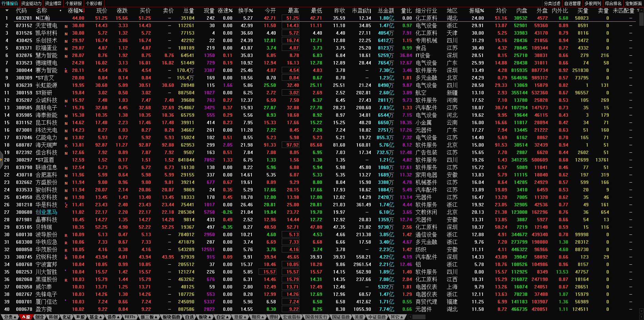
Task: Click the K marker beside 海天瑞声
Action: pyautogui.click(x=66, y=146)
